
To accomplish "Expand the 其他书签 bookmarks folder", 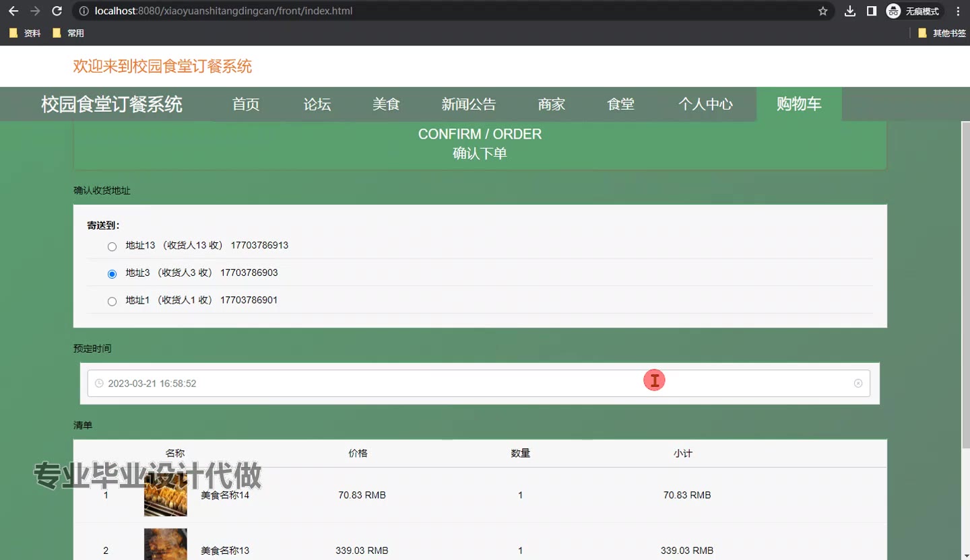I will click(942, 33).
